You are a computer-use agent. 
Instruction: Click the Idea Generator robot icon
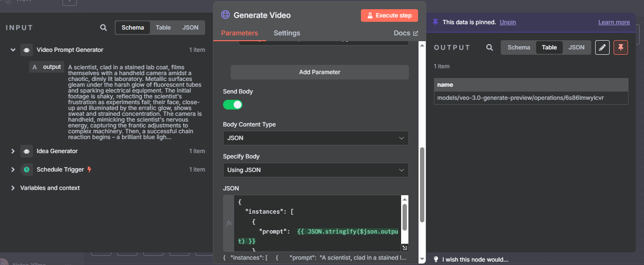(x=27, y=151)
